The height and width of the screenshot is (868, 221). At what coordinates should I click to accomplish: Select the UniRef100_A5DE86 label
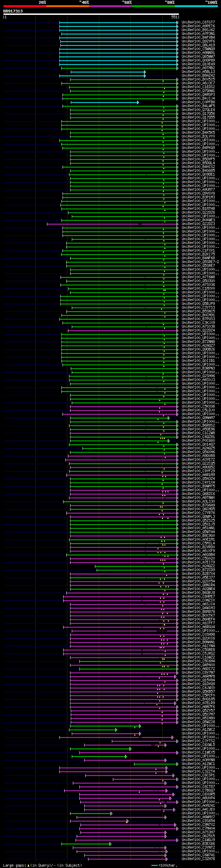198,429
